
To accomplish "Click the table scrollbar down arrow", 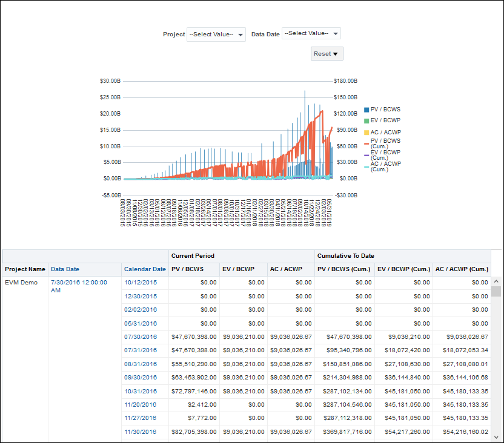I will click(x=495, y=437).
